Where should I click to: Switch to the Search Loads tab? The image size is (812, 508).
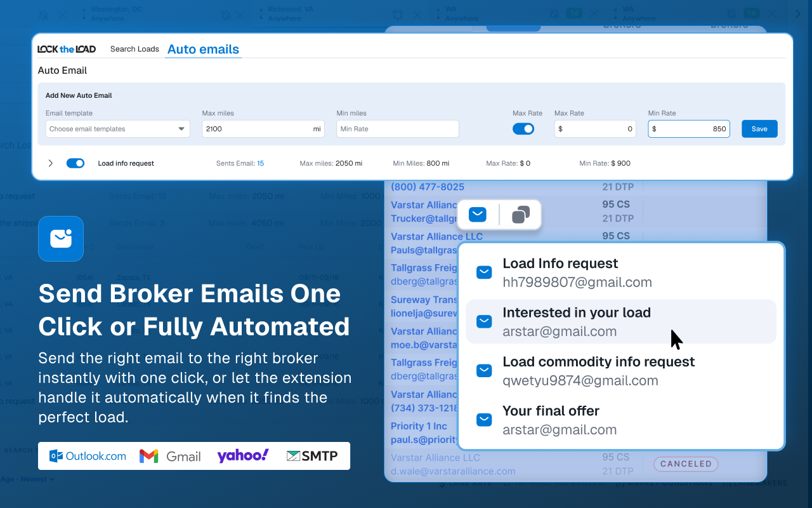coord(134,49)
